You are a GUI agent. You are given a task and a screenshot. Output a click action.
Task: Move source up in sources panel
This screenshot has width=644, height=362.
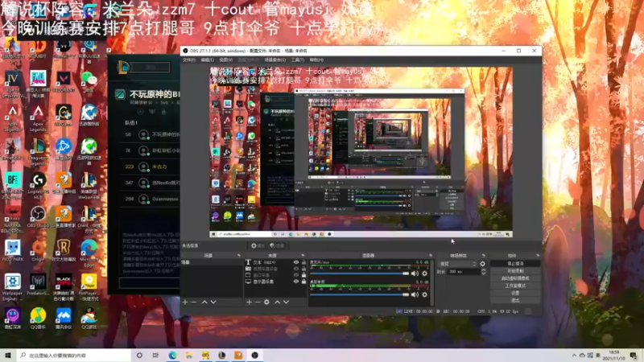[x=277, y=302]
